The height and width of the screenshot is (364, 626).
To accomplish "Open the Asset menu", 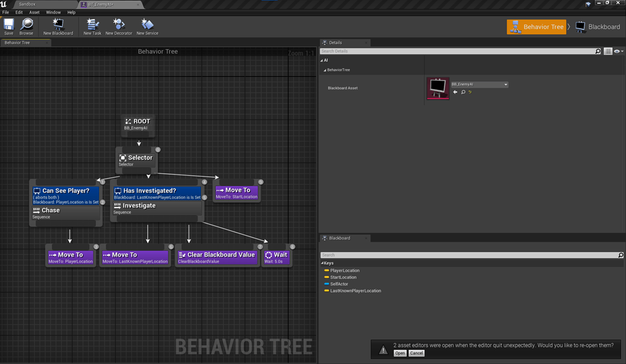I will 34,12.
